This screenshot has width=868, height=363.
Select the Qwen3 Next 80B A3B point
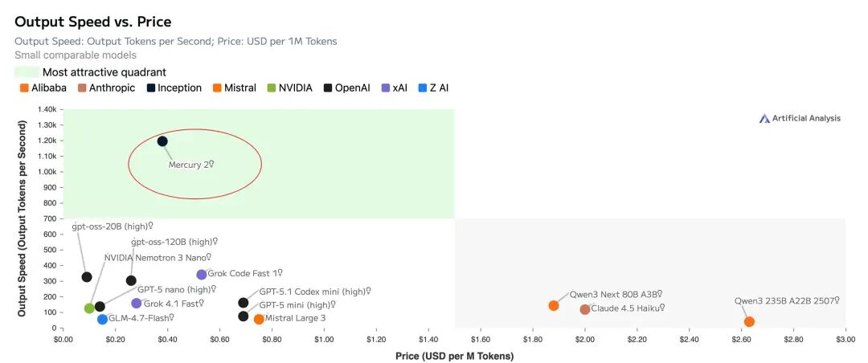point(554,305)
